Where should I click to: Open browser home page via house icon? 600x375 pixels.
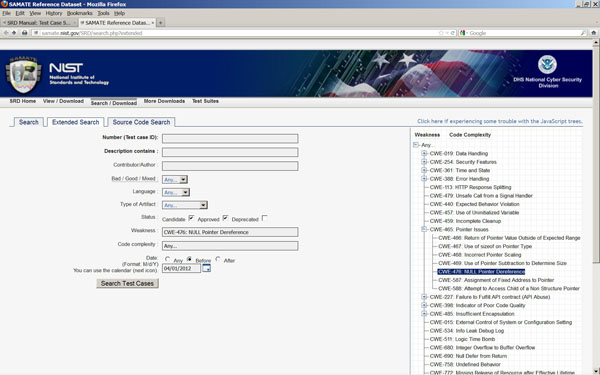point(593,33)
